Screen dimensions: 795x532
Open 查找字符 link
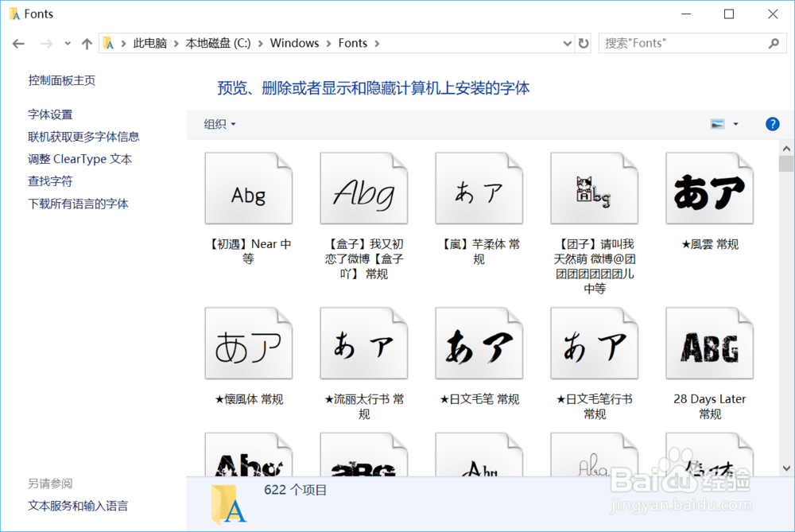pos(50,181)
